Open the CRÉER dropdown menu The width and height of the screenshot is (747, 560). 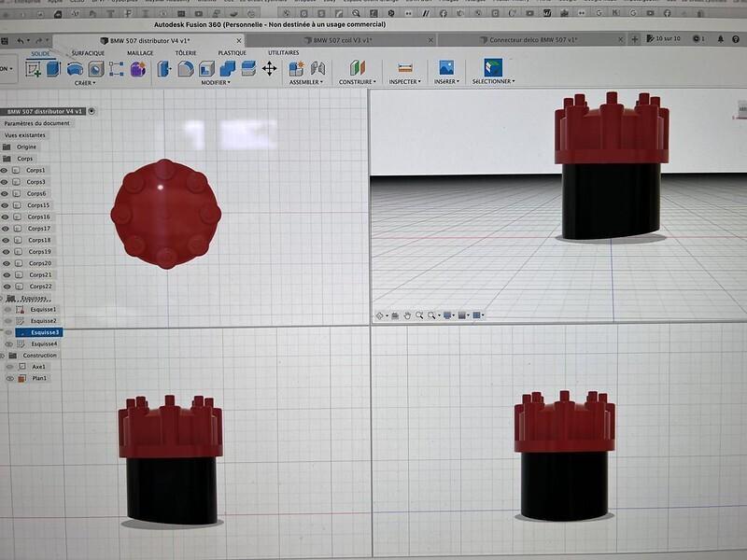point(85,83)
